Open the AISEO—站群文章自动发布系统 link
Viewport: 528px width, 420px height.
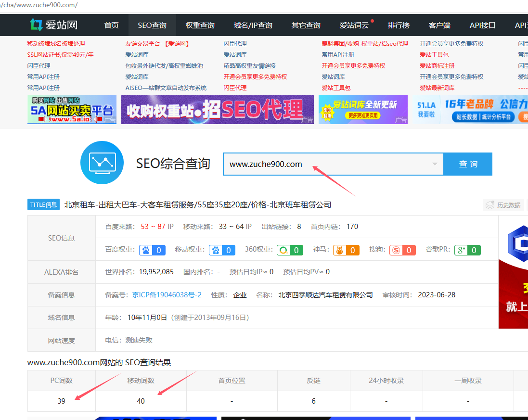(166, 88)
